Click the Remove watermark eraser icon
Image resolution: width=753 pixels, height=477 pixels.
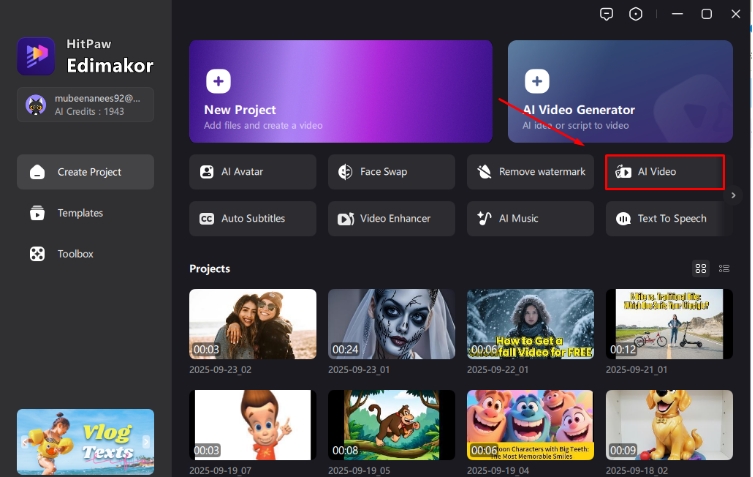484,171
